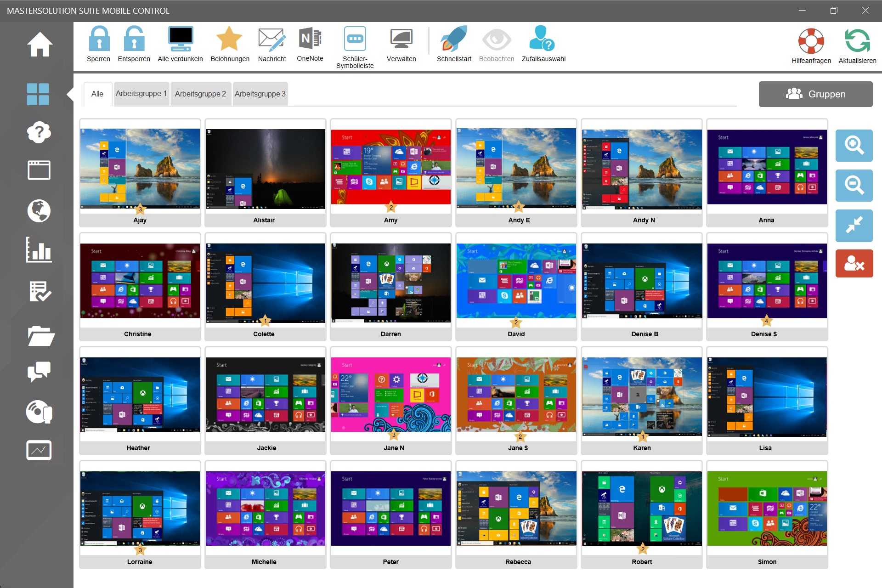Open the chat icon in the sidebar
Image resolution: width=882 pixels, height=588 pixels.
click(x=39, y=372)
